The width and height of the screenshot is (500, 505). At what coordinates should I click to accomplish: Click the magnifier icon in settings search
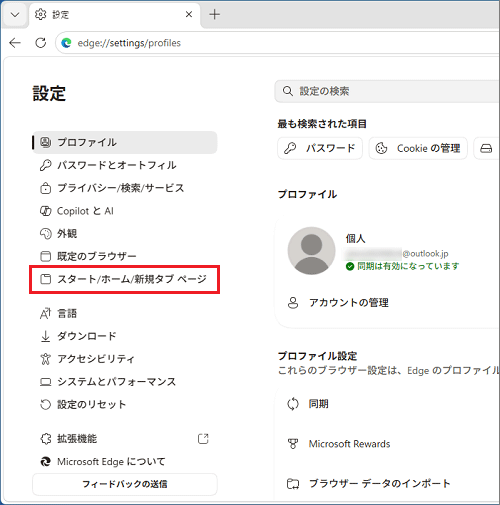pos(288,91)
